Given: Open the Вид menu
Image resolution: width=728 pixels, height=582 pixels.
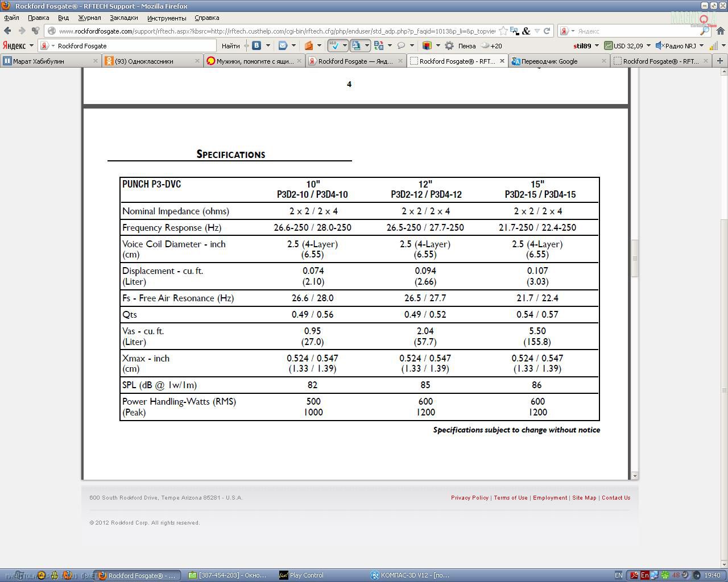Looking at the screenshot, I should pyautogui.click(x=63, y=18).
